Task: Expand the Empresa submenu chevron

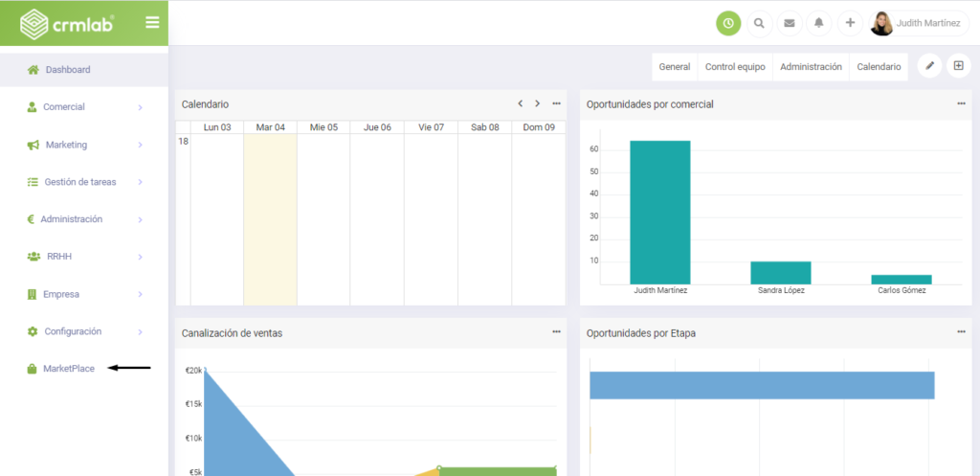Action: point(140,295)
